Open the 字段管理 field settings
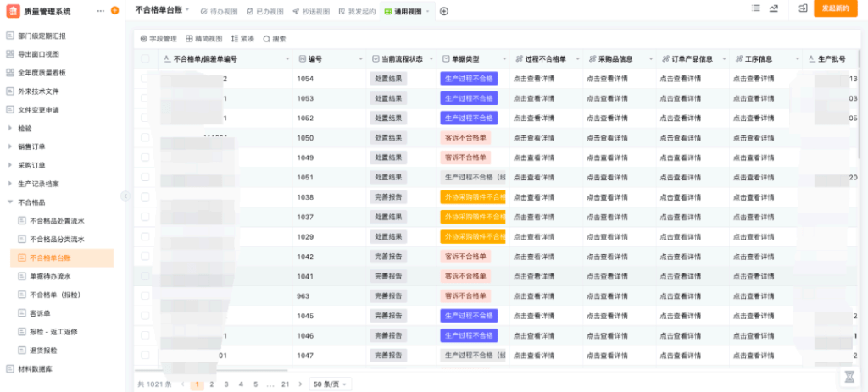Screen dimensions: 868x392 pyautogui.click(x=158, y=39)
